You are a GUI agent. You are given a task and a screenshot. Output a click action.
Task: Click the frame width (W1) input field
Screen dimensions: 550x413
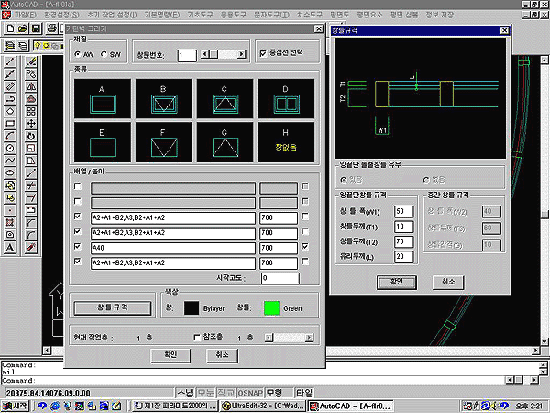coord(403,211)
